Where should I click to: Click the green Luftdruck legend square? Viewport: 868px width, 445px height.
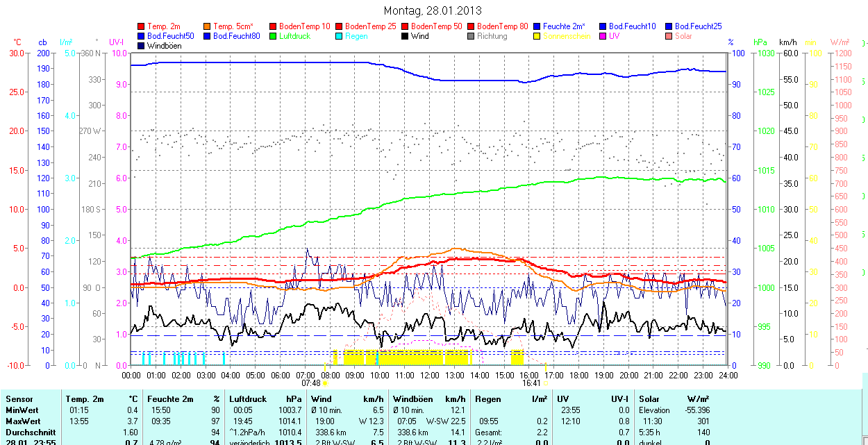click(x=273, y=36)
